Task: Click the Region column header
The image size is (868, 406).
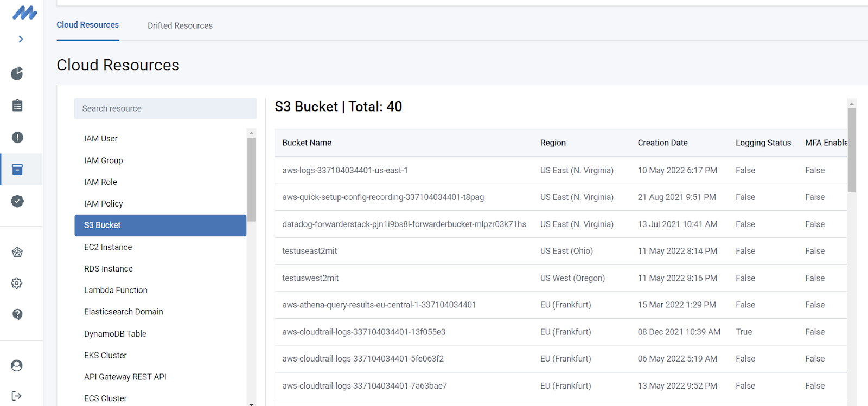Action: 553,143
